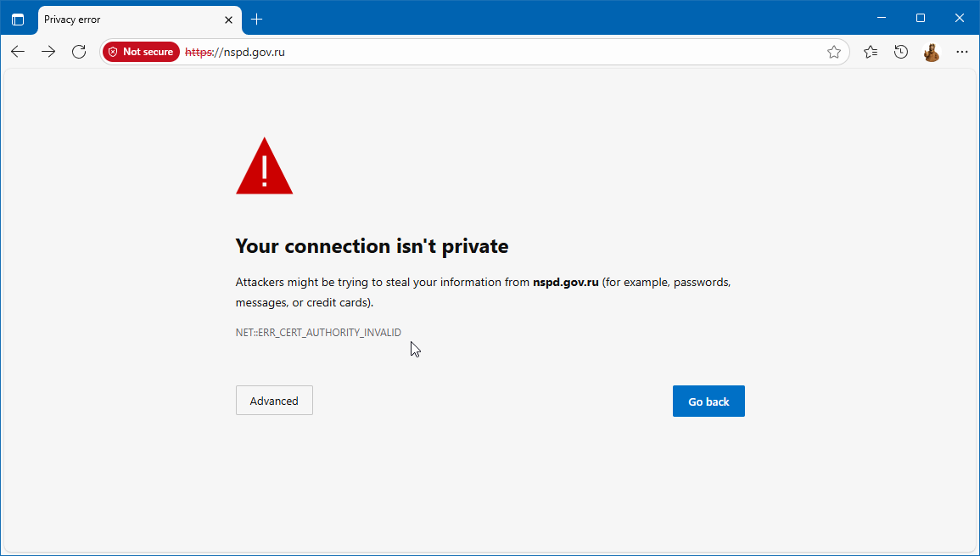
Task: Open the Settings and more ellipsis menu
Action: 961,52
